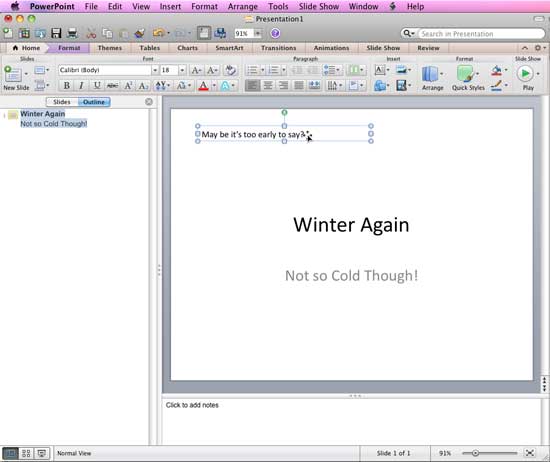550x462 pixels.
Task: Open the font size dropdown
Action: click(182, 70)
